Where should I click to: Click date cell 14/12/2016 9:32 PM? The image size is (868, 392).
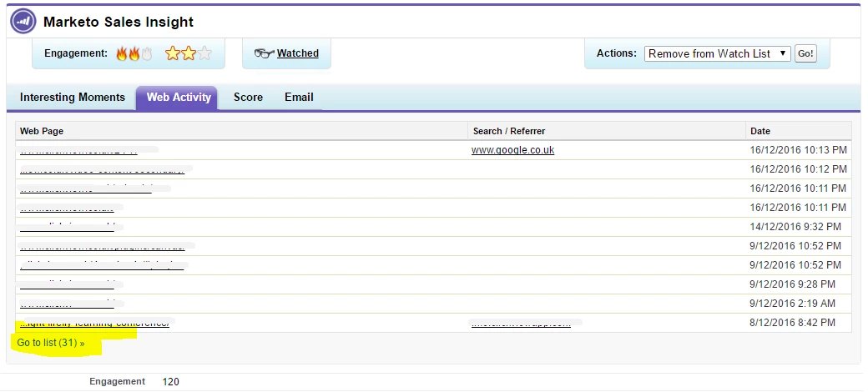pos(795,227)
